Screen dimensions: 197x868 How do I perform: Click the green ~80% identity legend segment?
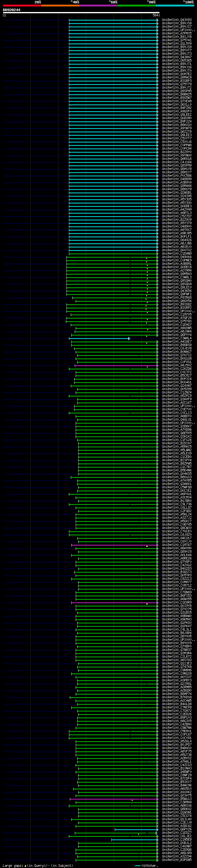point(137,6)
